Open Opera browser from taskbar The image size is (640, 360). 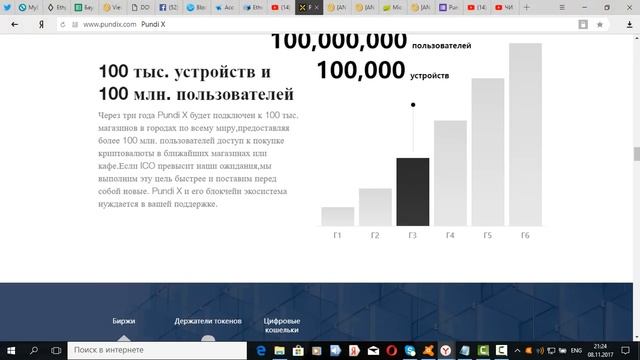(x=391, y=350)
